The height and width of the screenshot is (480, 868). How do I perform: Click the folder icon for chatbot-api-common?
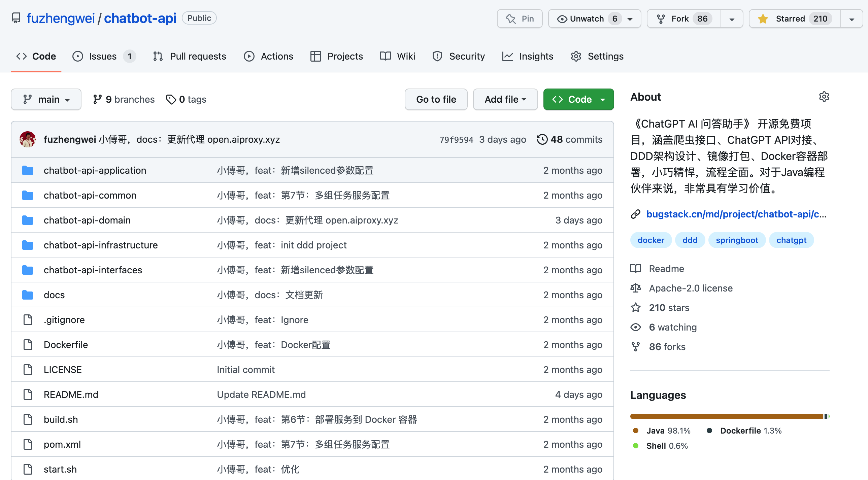tap(28, 195)
